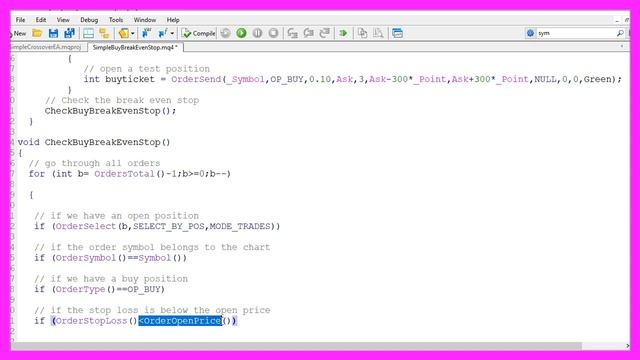Pause debugging
The image size is (640, 360).
click(x=257, y=33)
